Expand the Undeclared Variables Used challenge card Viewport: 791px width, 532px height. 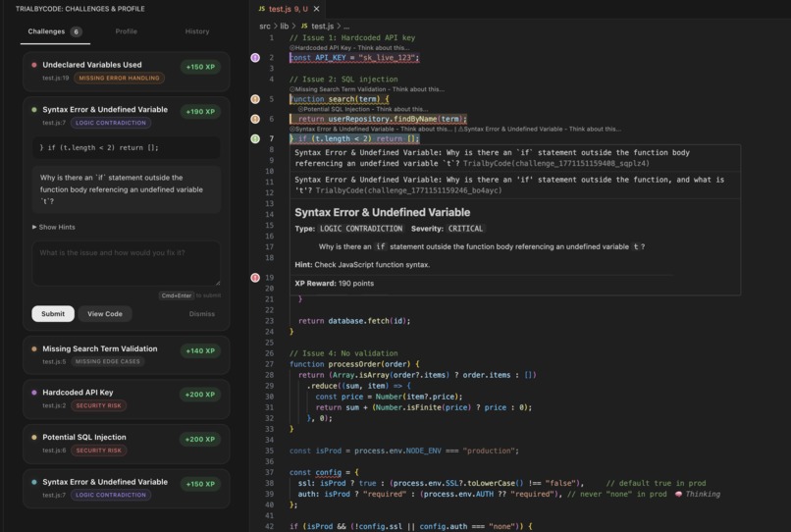click(x=127, y=72)
